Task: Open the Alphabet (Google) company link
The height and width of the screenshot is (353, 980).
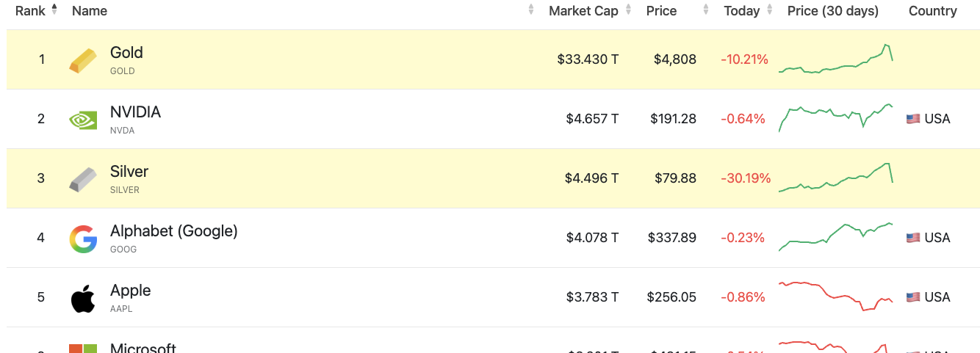Action: pos(174,231)
